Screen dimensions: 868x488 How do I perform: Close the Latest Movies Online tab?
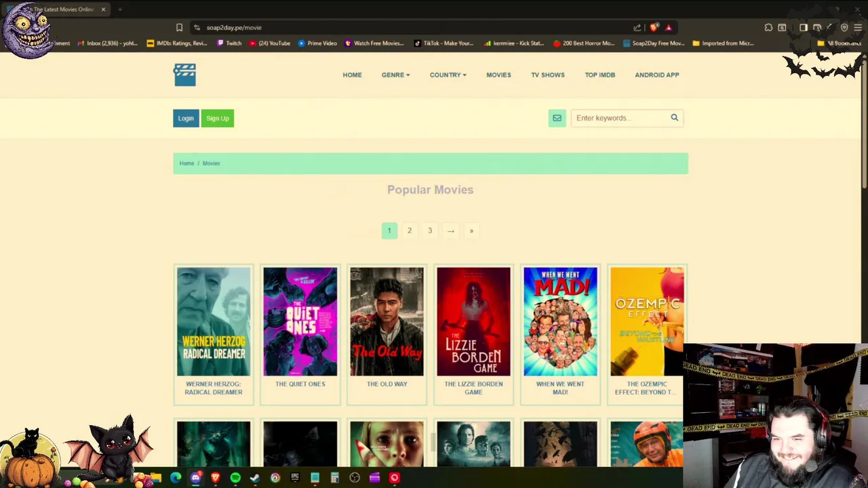tap(103, 9)
